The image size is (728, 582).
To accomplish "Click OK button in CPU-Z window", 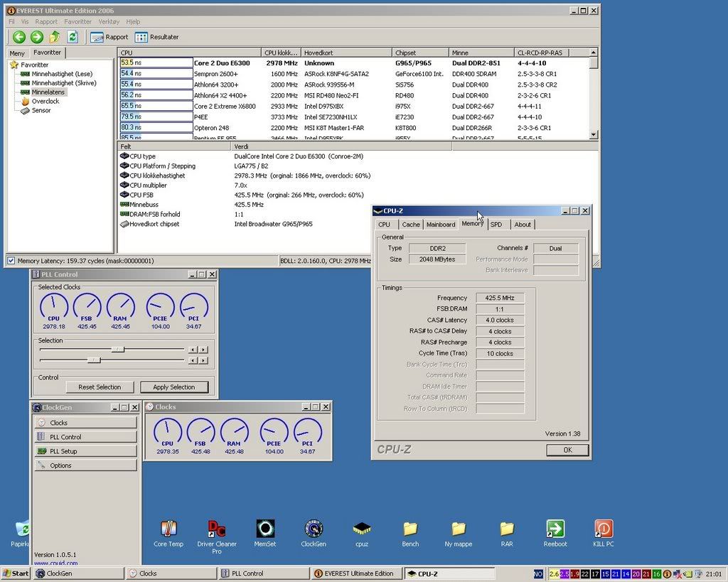I will pyautogui.click(x=567, y=450).
